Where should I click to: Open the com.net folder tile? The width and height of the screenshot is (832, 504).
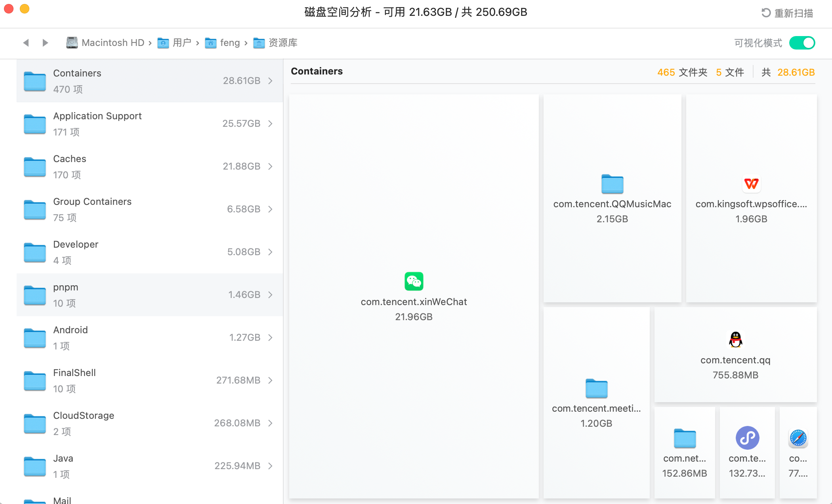tap(685, 452)
